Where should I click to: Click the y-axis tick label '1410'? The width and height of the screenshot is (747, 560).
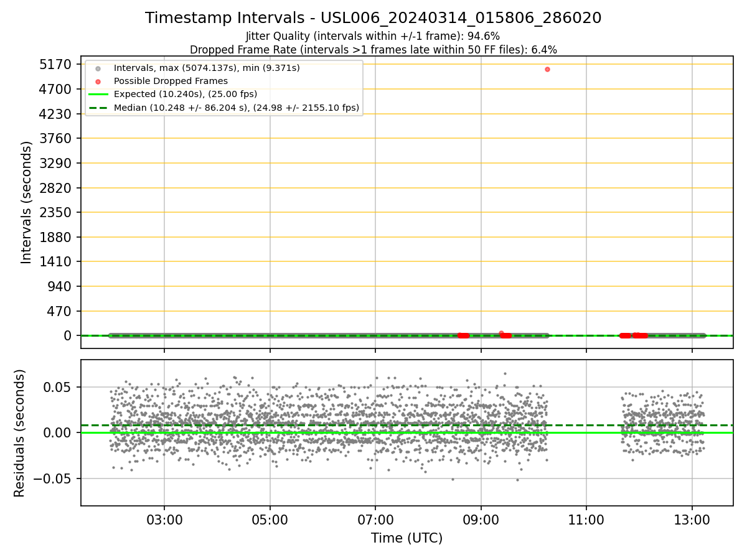click(x=56, y=261)
